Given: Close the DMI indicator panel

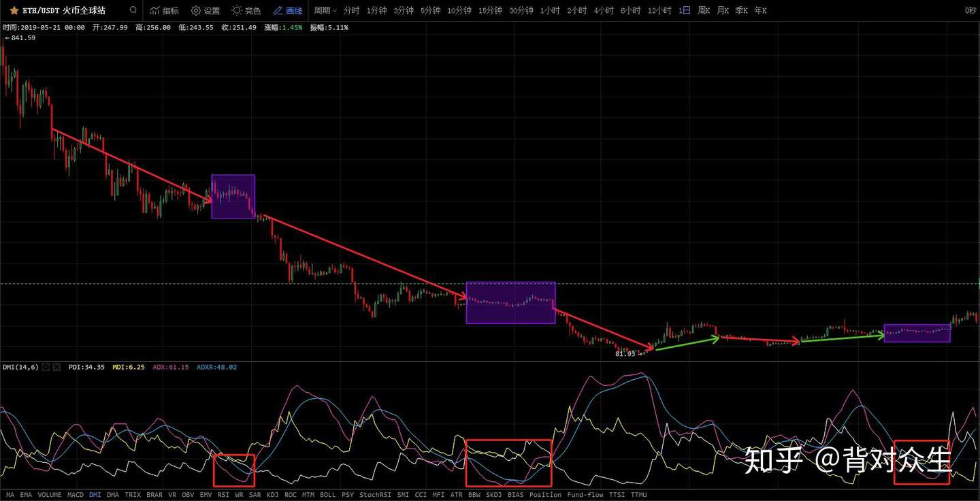Looking at the screenshot, I should pos(56,367).
